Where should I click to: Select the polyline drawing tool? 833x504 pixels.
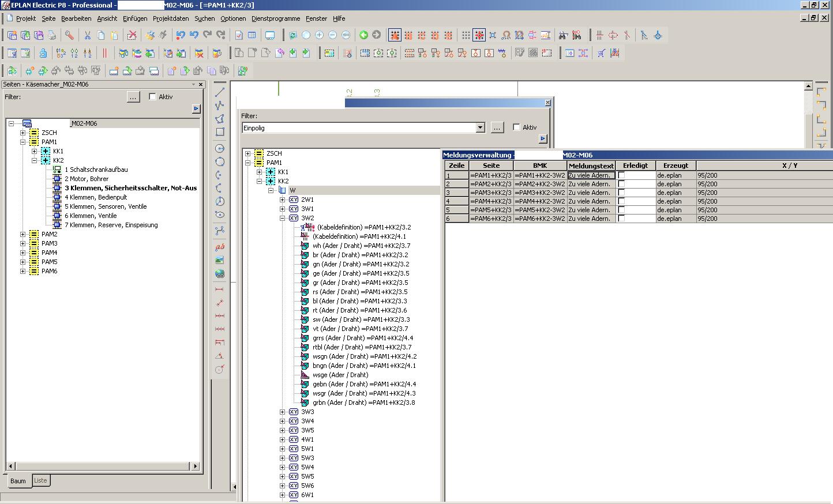[220, 105]
